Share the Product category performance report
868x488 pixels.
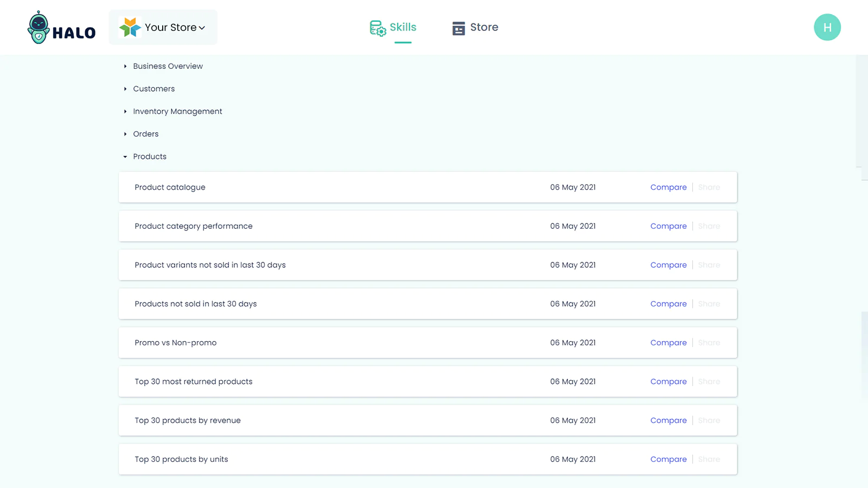(709, 226)
